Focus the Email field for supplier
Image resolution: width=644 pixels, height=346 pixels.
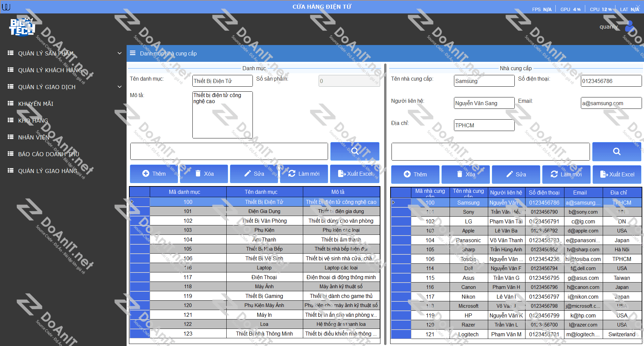click(611, 103)
